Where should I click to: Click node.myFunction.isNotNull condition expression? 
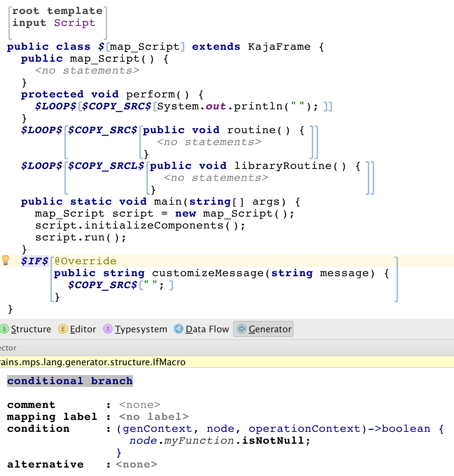pos(220,441)
